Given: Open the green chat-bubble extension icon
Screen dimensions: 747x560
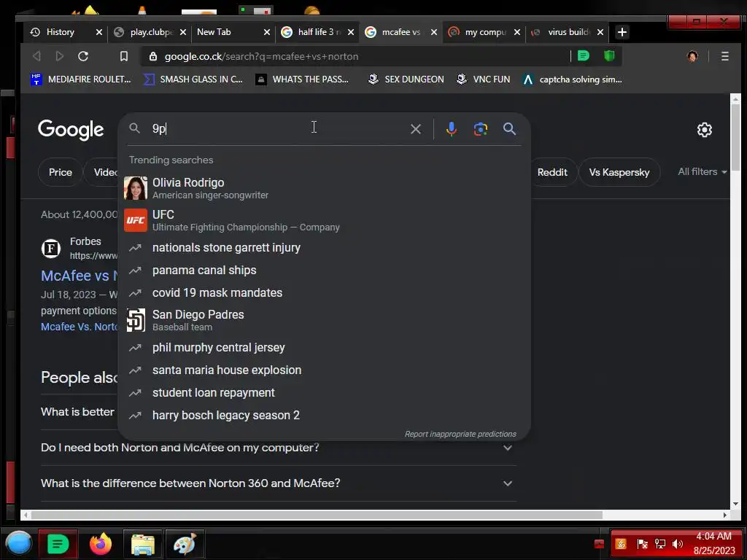Looking at the screenshot, I should click(x=583, y=55).
